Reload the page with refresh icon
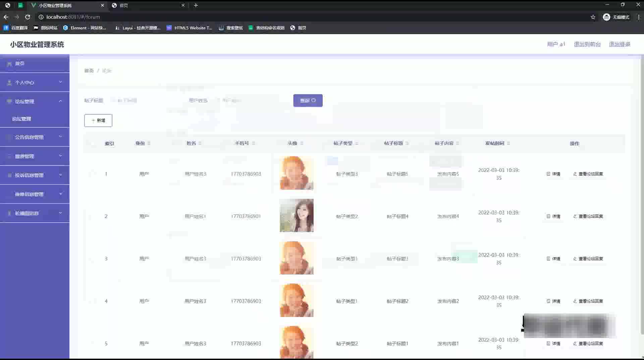644x360 pixels. [x=28, y=17]
